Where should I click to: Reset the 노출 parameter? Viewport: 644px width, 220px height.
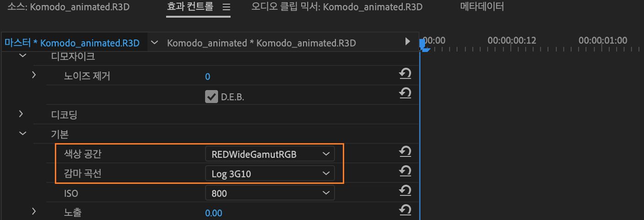point(405,210)
